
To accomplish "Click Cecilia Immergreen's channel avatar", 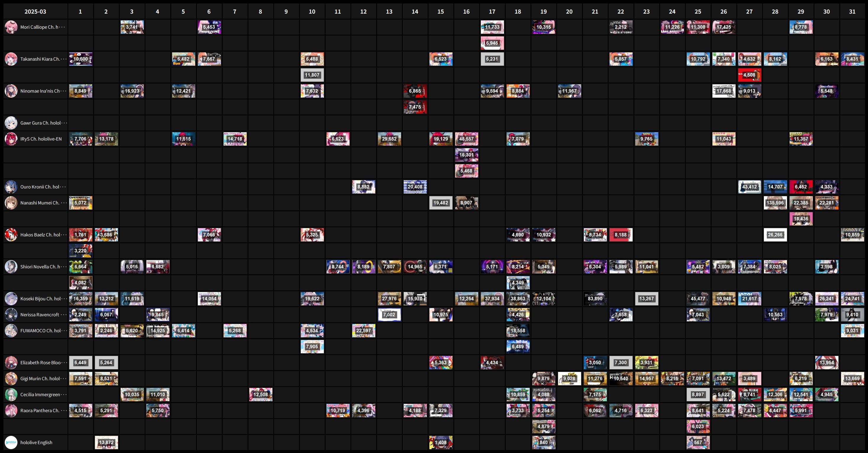I will (x=11, y=394).
